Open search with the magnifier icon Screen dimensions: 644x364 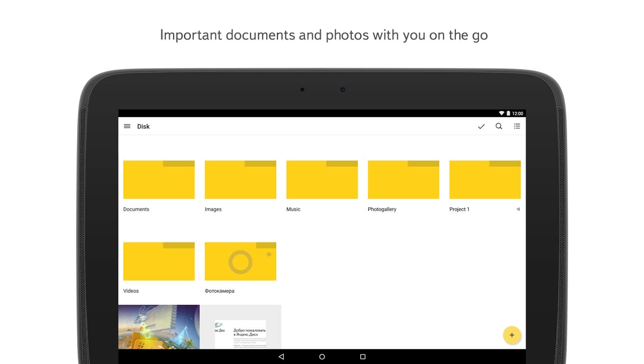pyautogui.click(x=499, y=126)
